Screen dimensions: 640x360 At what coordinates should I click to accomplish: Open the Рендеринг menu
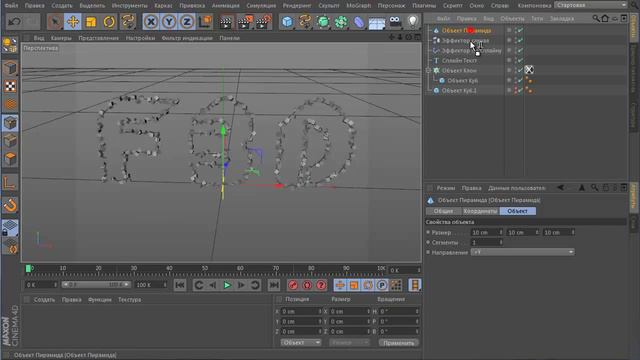tap(297, 6)
